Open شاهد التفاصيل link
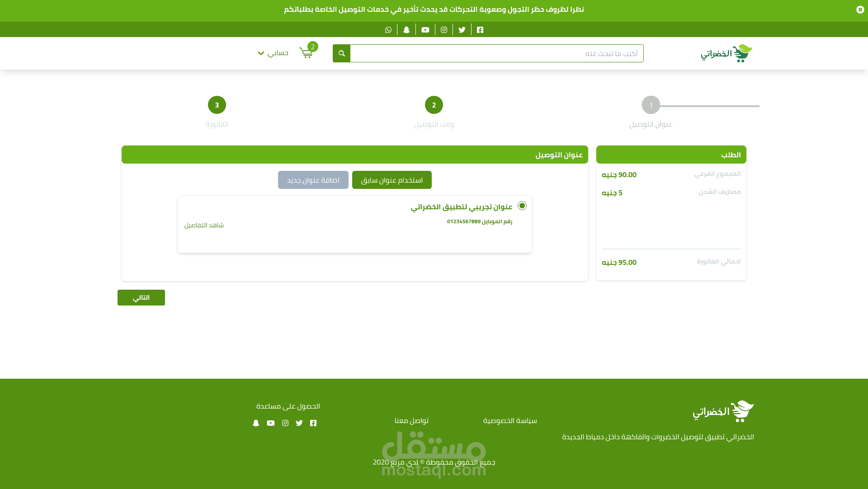The width and height of the screenshot is (868, 489). click(204, 225)
